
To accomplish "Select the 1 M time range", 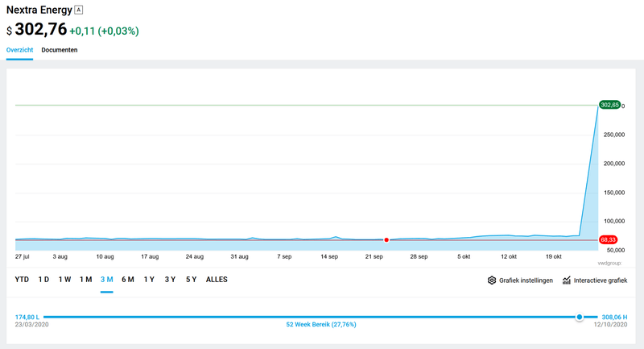I will [x=86, y=280].
